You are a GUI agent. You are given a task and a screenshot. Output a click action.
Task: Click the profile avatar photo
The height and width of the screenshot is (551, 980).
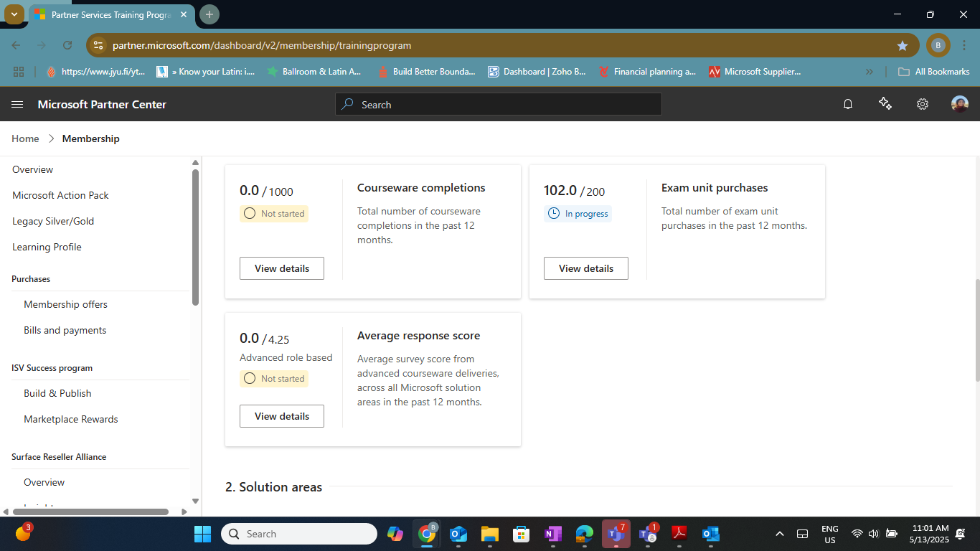(959, 104)
